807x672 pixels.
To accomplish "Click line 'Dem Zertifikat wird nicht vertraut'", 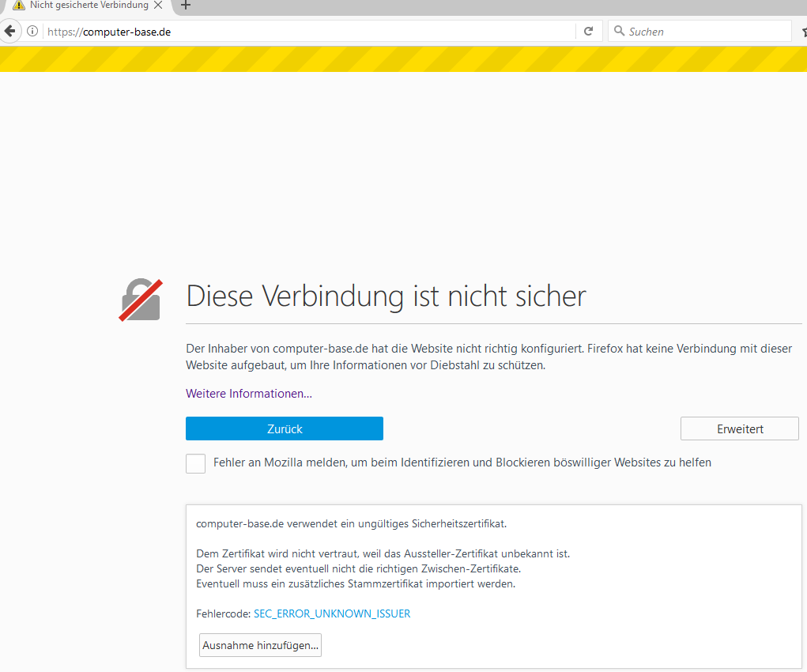I will coord(383,554).
